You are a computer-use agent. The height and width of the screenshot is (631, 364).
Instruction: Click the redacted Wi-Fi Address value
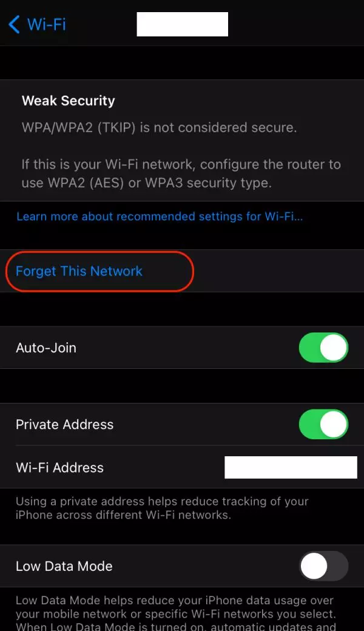(x=291, y=468)
